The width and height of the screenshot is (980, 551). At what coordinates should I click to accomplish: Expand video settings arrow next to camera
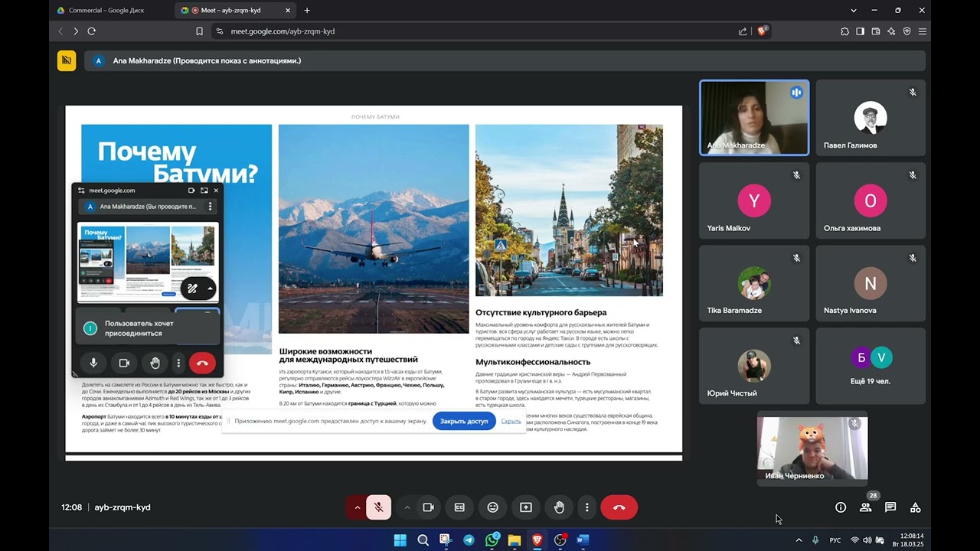(407, 507)
